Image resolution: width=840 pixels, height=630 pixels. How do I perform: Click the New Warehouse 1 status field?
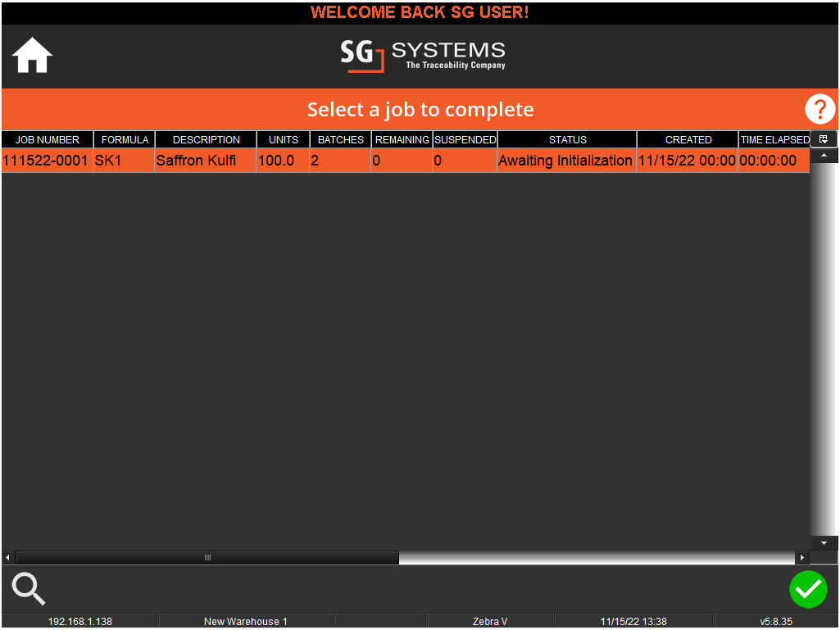click(245, 621)
